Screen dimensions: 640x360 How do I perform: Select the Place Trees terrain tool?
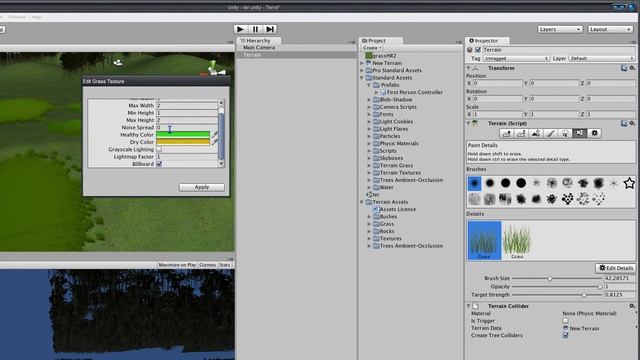tap(565, 133)
